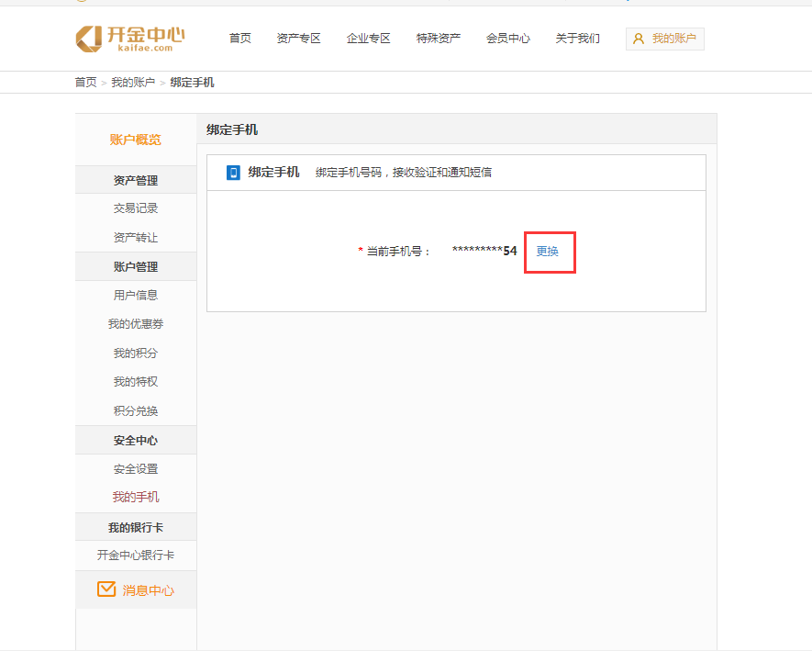812x651 pixels.
Task: Select 我的特权 in the sidebar
Action: tap(136, 382)
